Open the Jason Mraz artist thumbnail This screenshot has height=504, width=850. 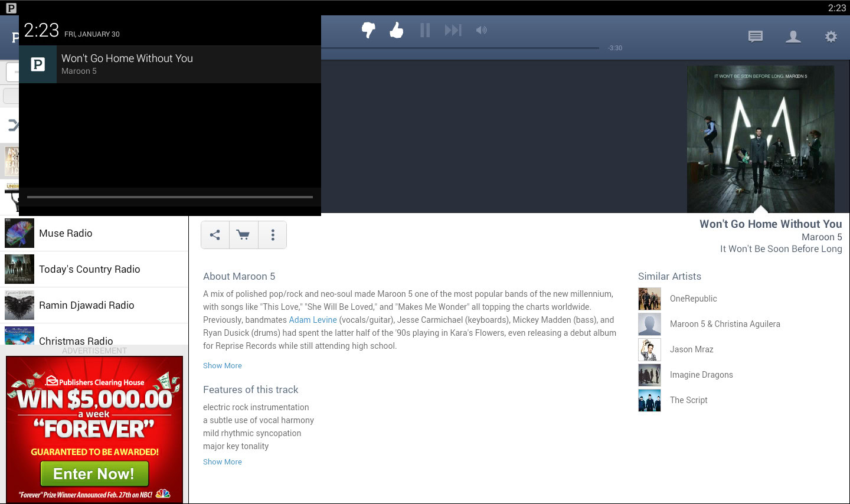coord(649,349)
